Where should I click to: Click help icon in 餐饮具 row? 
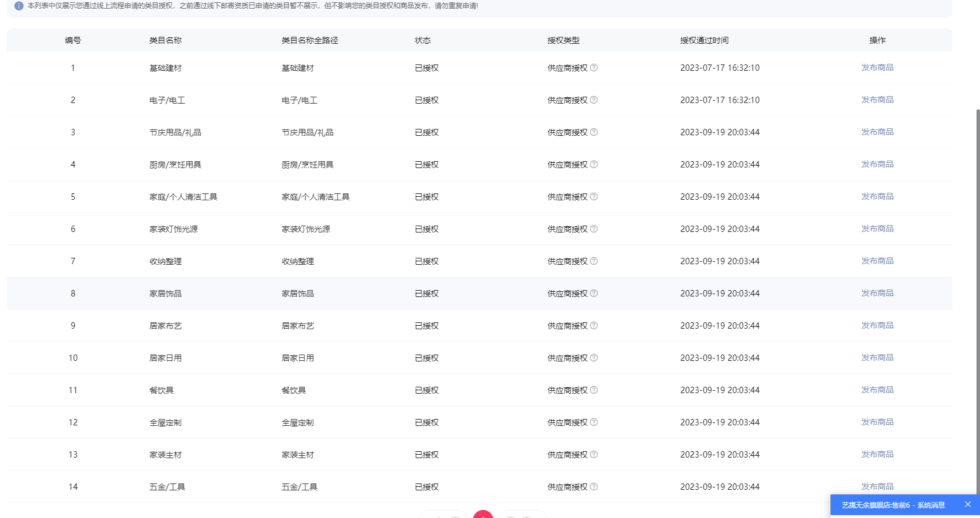(594, 390)
